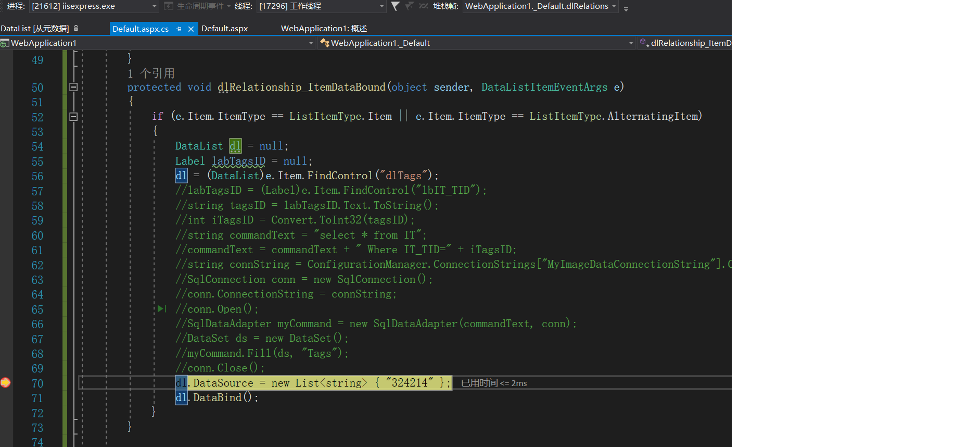980x447 pixels.
Task: Switch to DataList metadata tab
Action: pos(35,29)
